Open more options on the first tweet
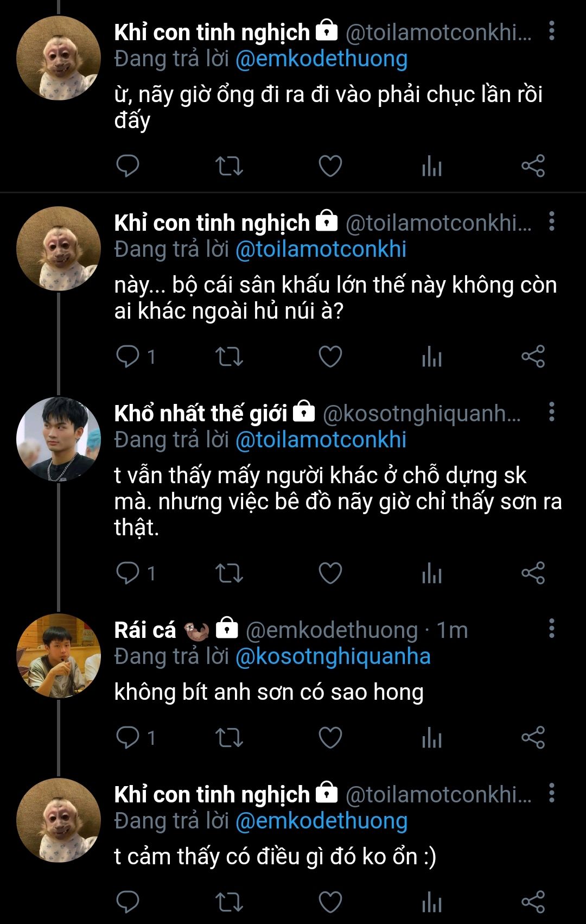The height and width of the screenshot is (924, 586). [x=551, y=31]
